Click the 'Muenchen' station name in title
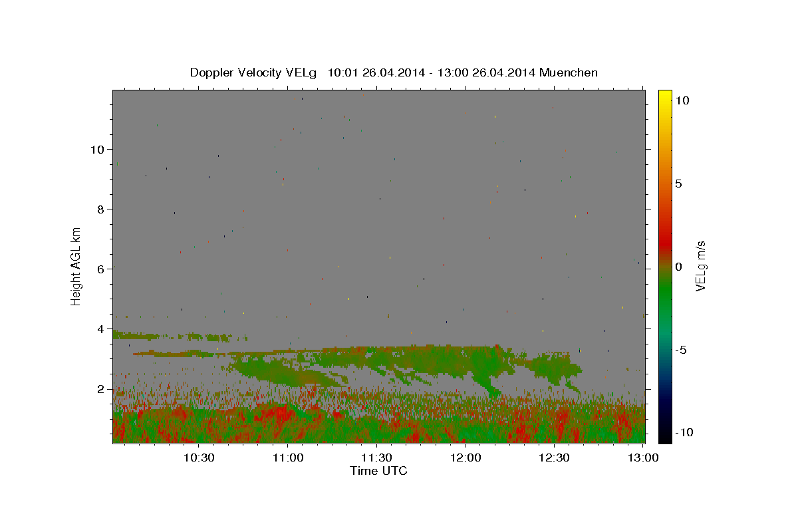Image resolution: width=798 pixels, height=532 pixels. coord(569,72)
